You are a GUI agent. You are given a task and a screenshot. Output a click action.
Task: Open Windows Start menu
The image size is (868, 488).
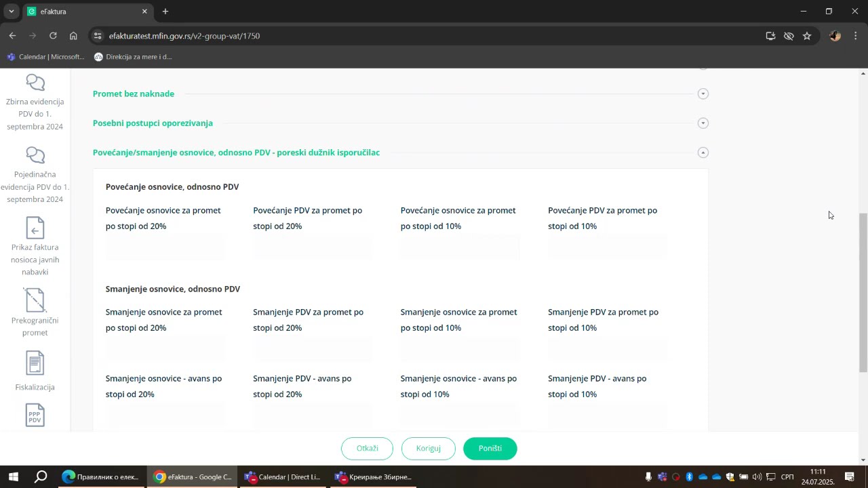[13, 476]
